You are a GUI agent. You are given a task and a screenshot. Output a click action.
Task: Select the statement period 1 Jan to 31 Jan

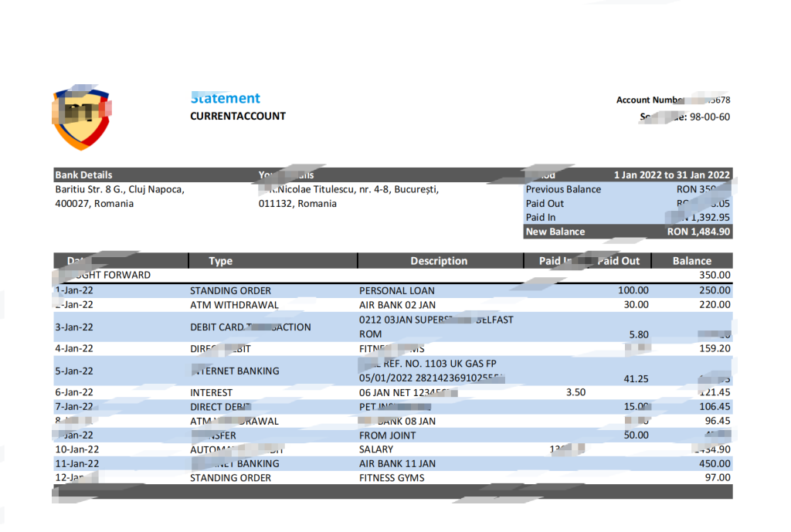click(x=672, y=175)
